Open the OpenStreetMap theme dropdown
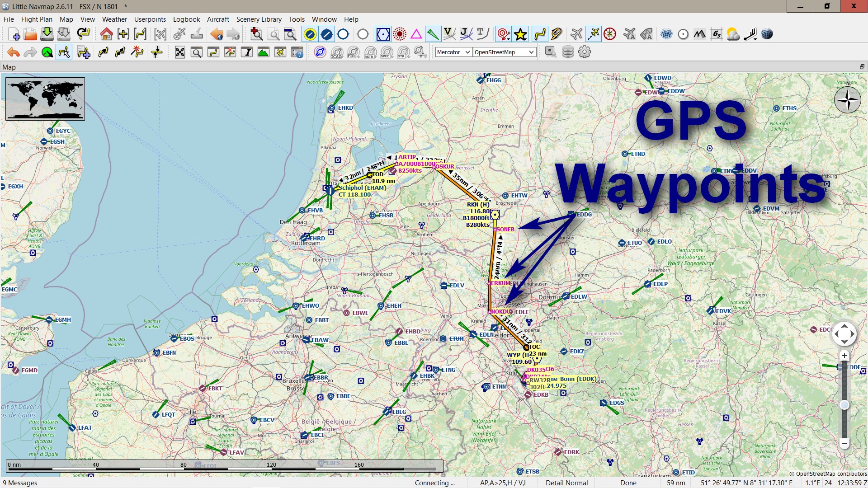This screenshot has height=488, width=868. coord(504,52)
